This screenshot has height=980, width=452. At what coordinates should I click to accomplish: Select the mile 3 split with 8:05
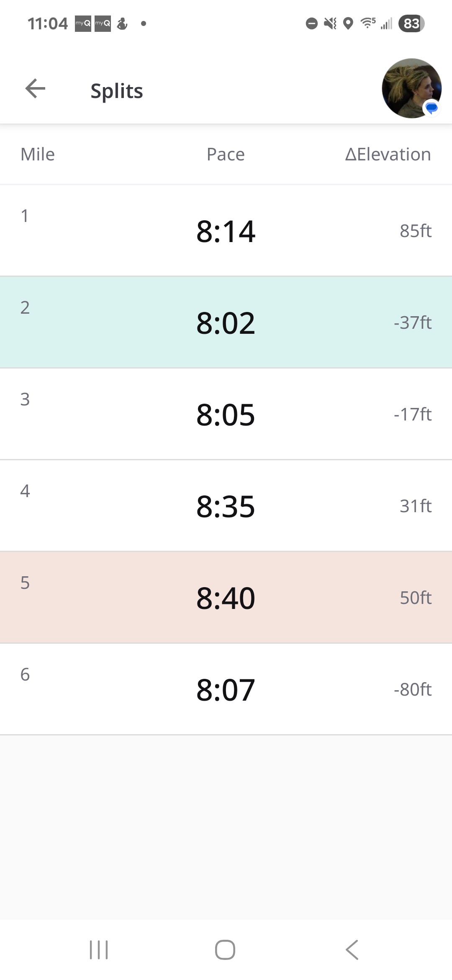pos(226,414)
